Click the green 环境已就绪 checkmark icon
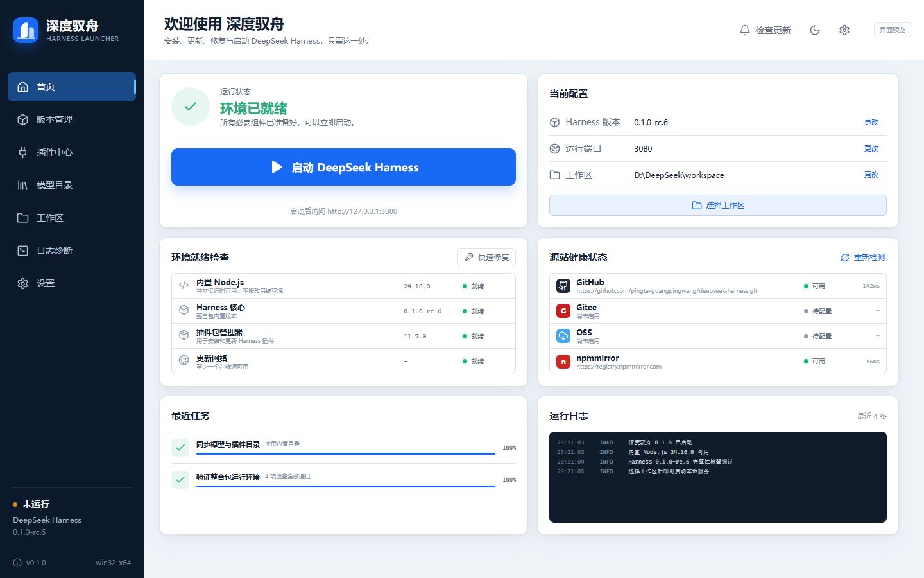 (x=191, y=107)
